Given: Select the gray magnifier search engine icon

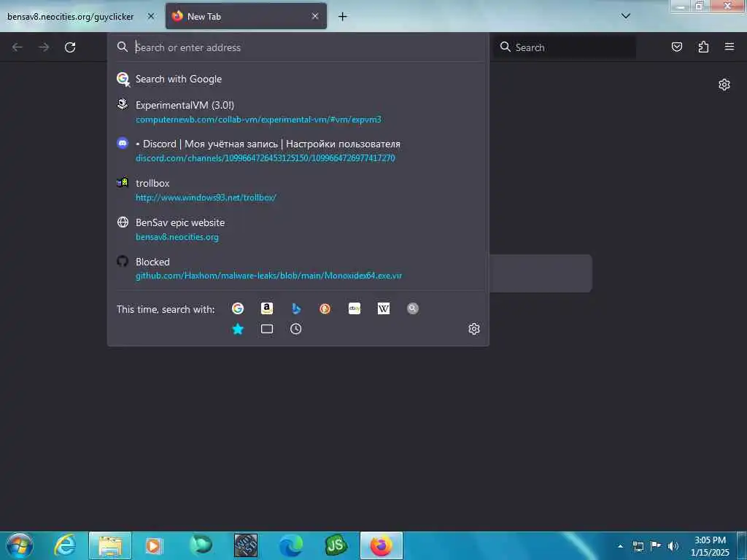Looking at the screenshot, I should 413,308.
